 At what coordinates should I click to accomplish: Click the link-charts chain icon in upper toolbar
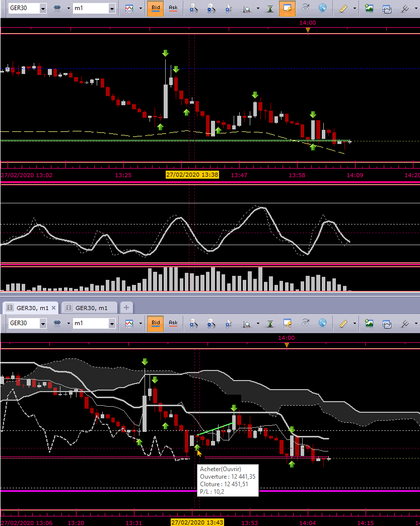tap(57, 8)
